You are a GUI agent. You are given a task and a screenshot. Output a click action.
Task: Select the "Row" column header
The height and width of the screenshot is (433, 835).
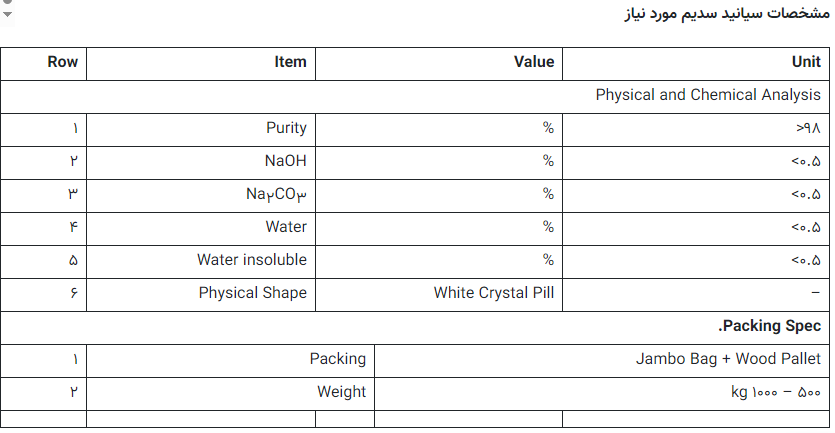tap(62, 62)
